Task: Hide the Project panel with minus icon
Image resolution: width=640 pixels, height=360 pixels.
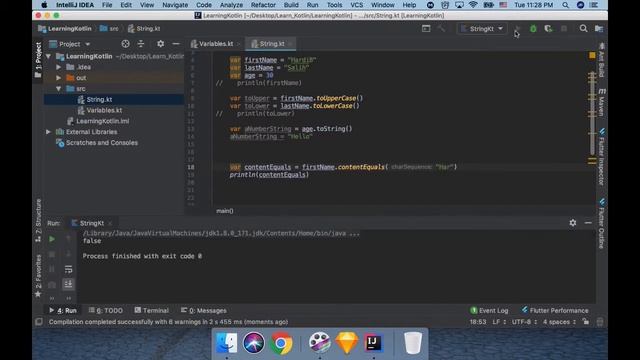Action: [176, 44]
